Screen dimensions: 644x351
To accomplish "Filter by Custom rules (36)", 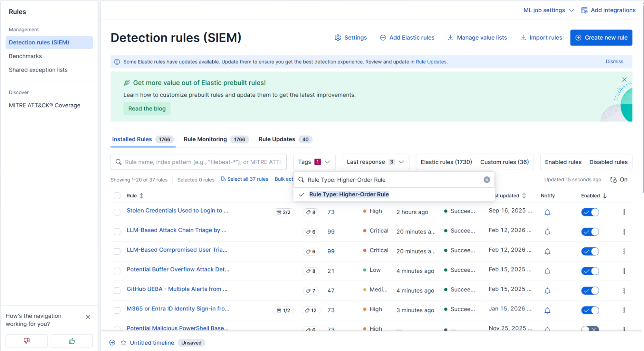I will (x=504, y=162).
